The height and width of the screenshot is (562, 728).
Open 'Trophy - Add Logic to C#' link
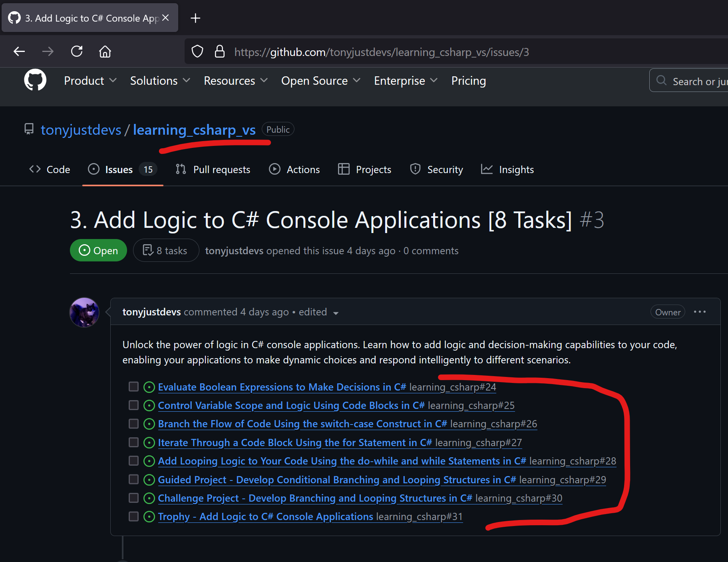click(x=265, y=517)
